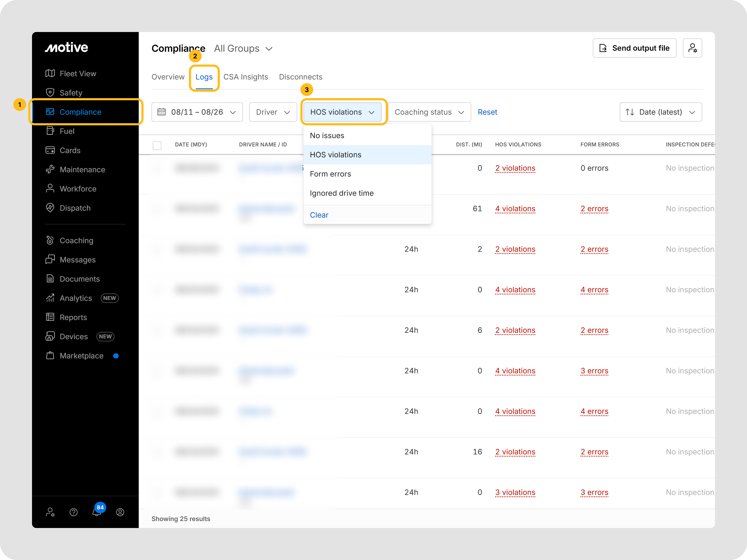Open user settings icon beside Send output file
Viewport: 747px width, 560px height.
pyautogui.click(x=692, y=48)
